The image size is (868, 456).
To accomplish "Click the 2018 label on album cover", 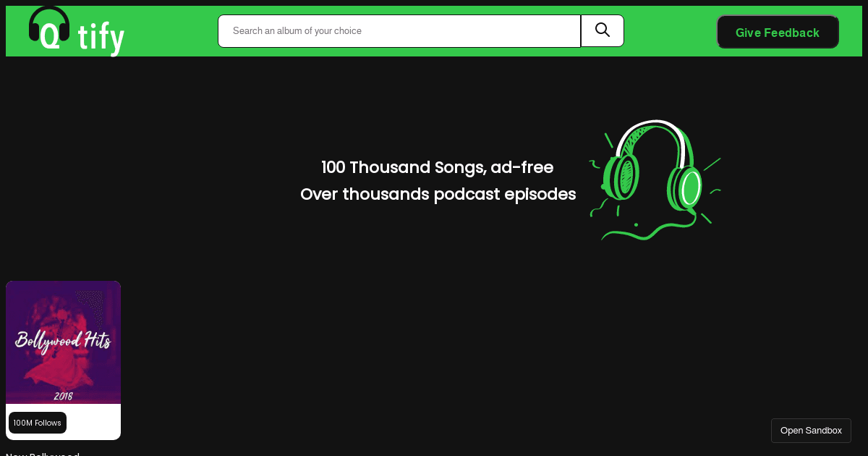I will tap(63, 396).
